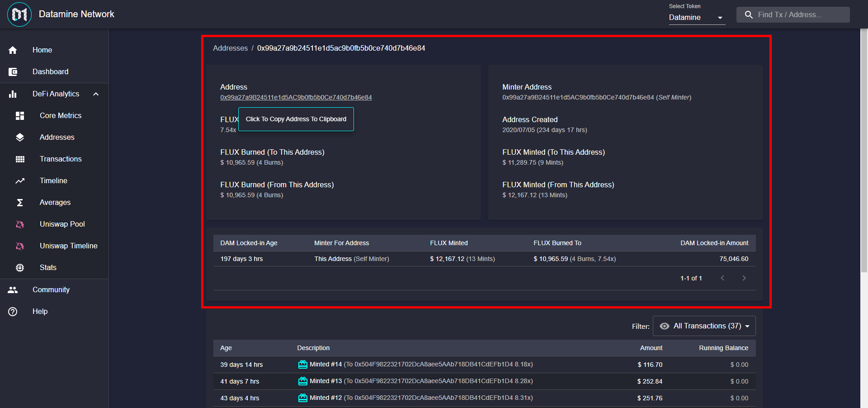Click the 197 days 3 hrs cell
The image size is (868, 408).
[241, 259]
